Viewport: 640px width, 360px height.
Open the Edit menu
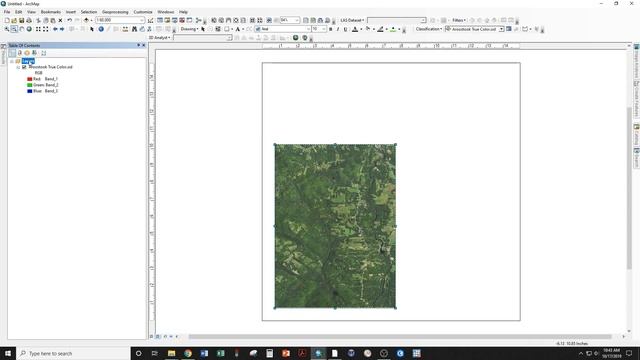[19, 12]
